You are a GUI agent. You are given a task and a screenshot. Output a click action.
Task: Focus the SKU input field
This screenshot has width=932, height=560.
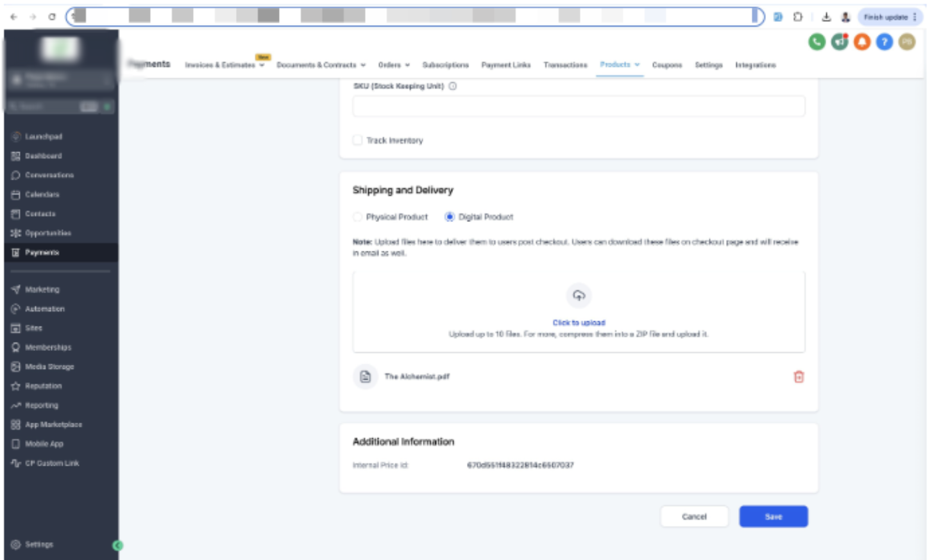click(579, 106)
